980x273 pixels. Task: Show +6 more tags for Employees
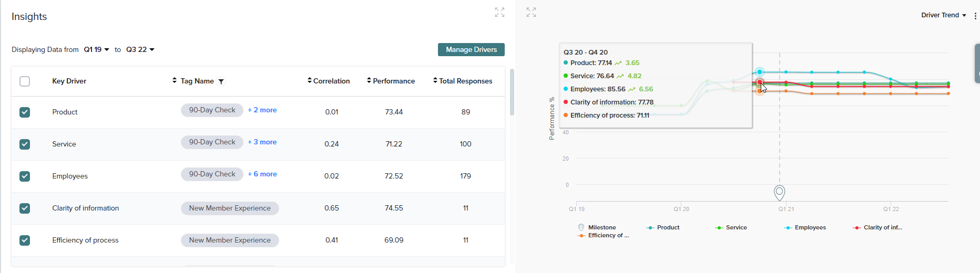pos(262,174)
